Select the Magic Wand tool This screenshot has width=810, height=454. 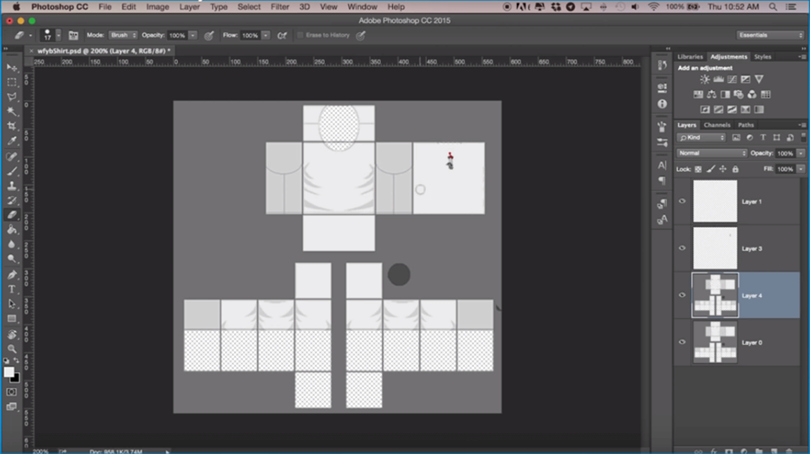click(x=11, y=111)
